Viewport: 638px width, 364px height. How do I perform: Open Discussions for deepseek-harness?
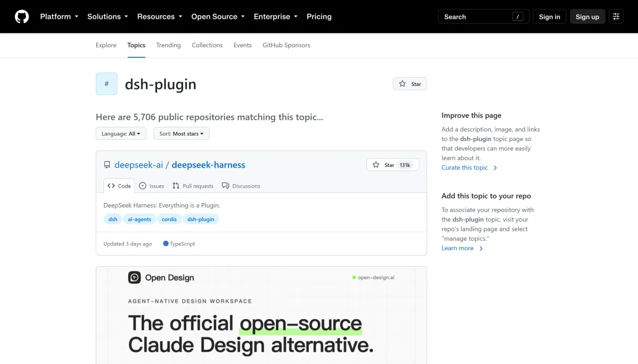[x=241, y=186]
